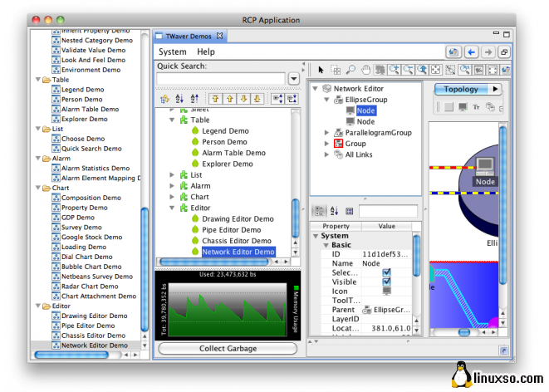The height and width of the screenshot is (392, 549).
Task: Select the arrow pointer tool
Action: [x=321, y=70]
